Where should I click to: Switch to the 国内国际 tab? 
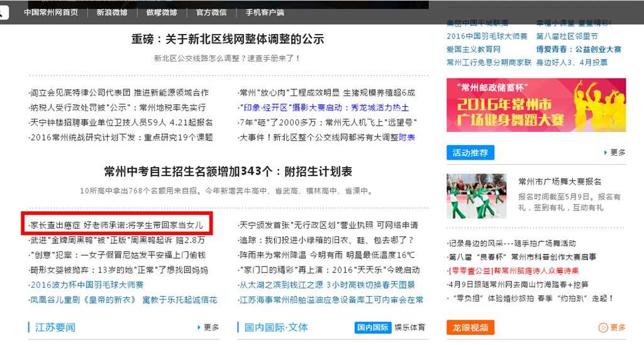coord(372,327)
